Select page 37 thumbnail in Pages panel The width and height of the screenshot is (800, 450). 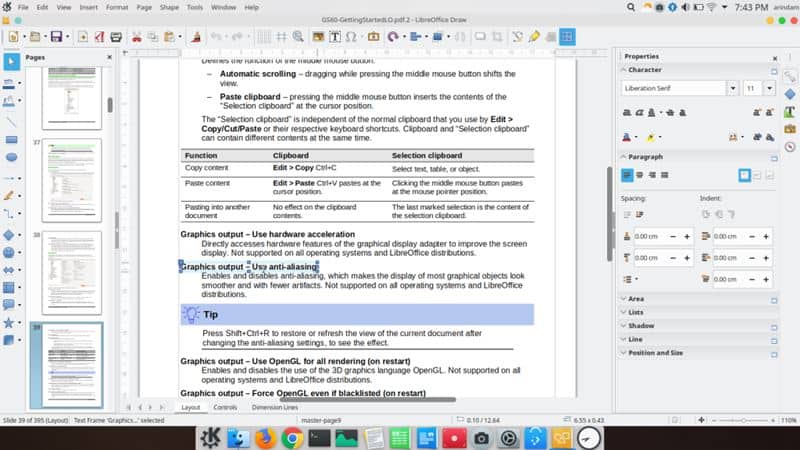point(71,180)
